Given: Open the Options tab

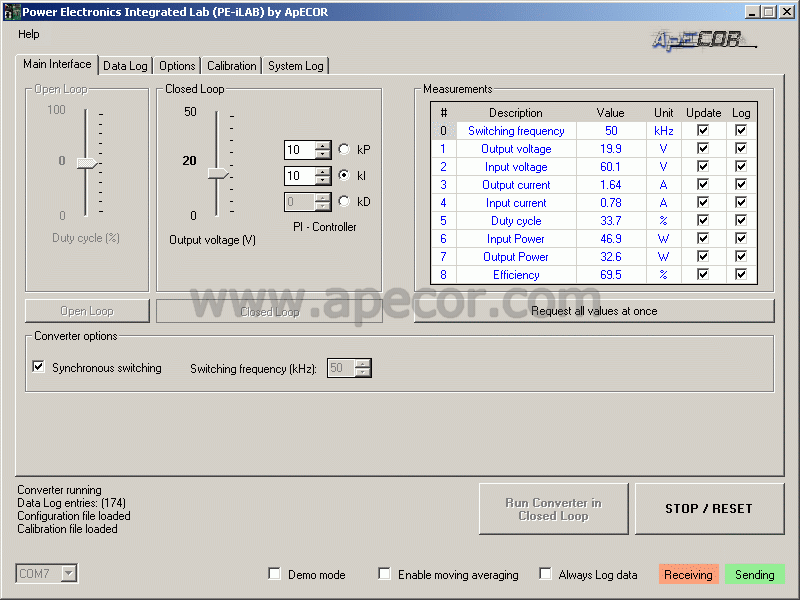Looking at the screenshot, I should coord(177,66).
